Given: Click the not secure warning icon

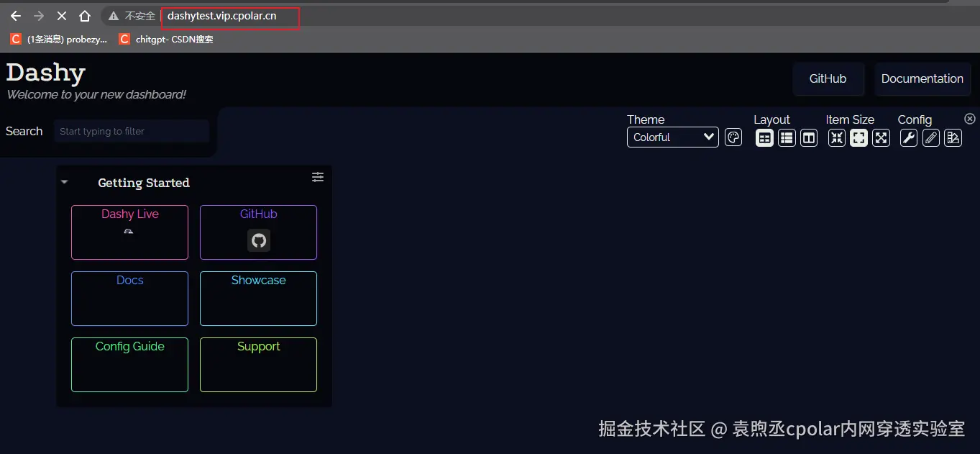Looking at the screenshot, I should coord(114,16).
